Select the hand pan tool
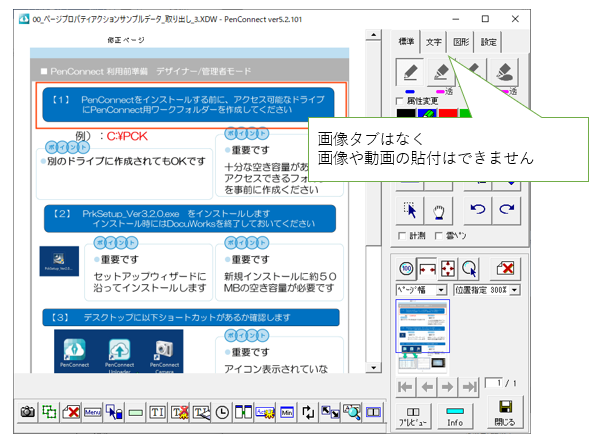This screenshot has height=443, width=608. (x=439, y=210)
